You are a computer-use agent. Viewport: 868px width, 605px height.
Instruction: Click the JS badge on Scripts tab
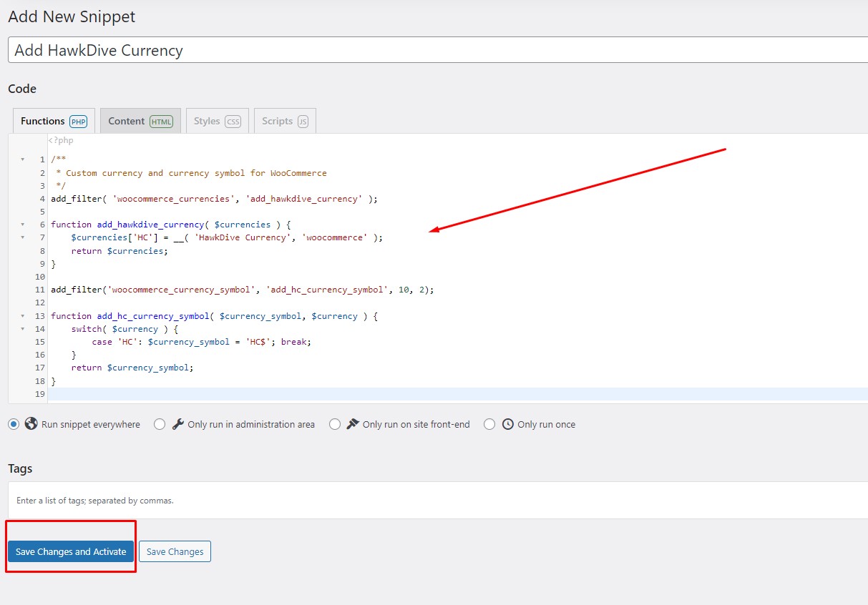point(303,122)
